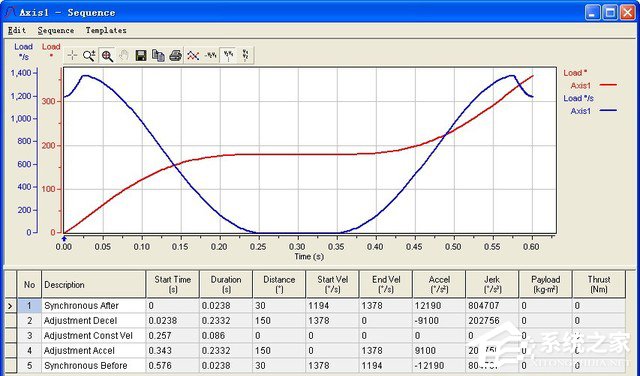640x376 pixels.
Task: Print the graph with printer icon
Action: pos(176,56)
